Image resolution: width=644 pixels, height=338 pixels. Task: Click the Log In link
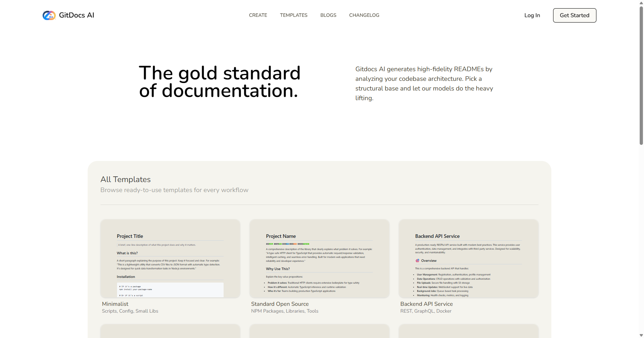[x=532, y=15]
